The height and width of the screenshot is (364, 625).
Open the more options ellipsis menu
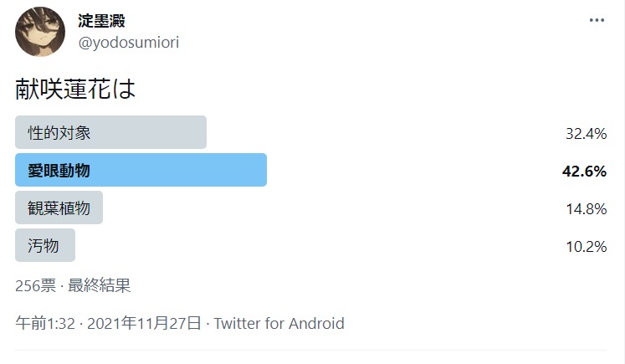pyautogui.click(x=597, y=21)
